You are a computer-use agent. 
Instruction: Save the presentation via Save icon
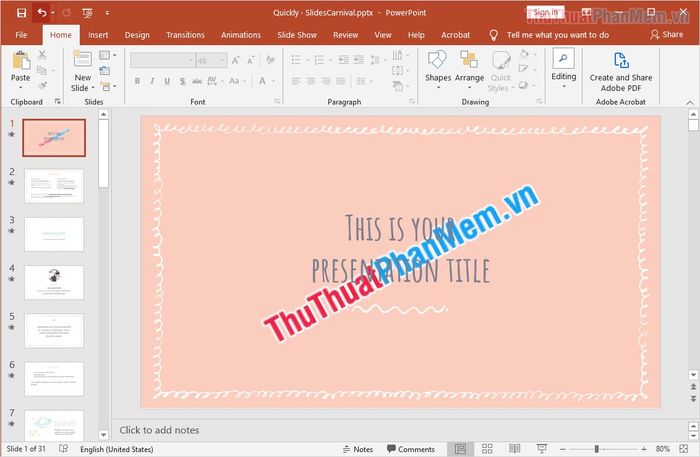click(x=21, y=13)
